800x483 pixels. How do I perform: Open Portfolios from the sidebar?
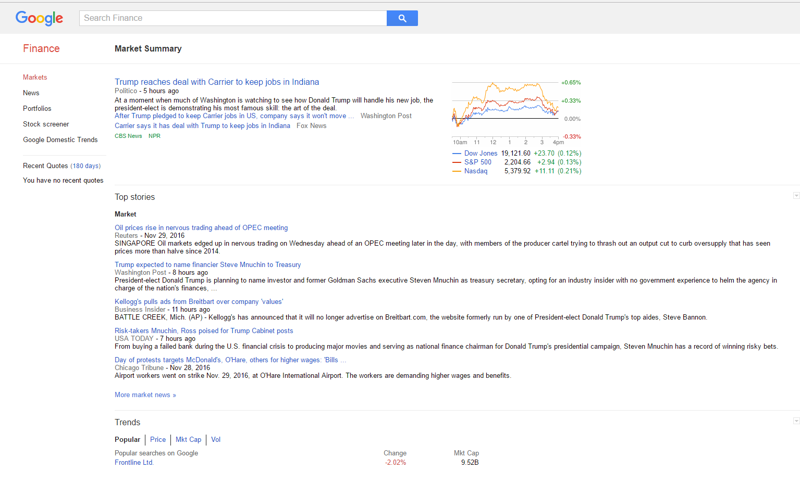(x=37, y=108)
